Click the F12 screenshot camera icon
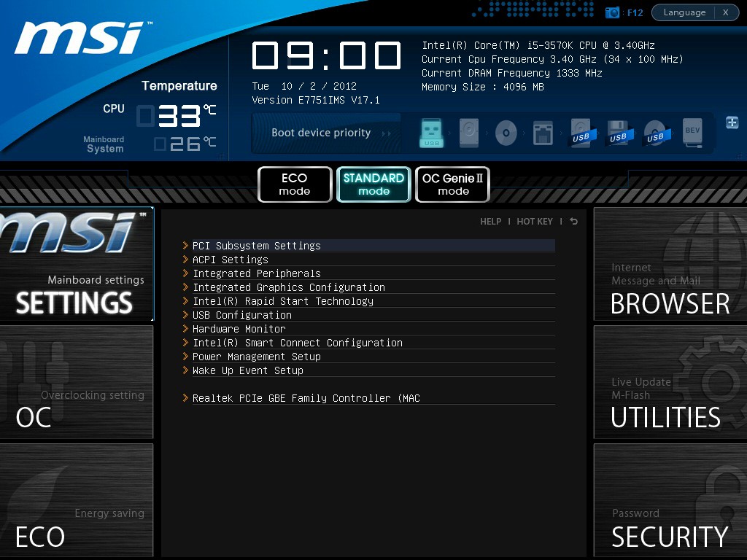747x560 pixels. point(613,12)
